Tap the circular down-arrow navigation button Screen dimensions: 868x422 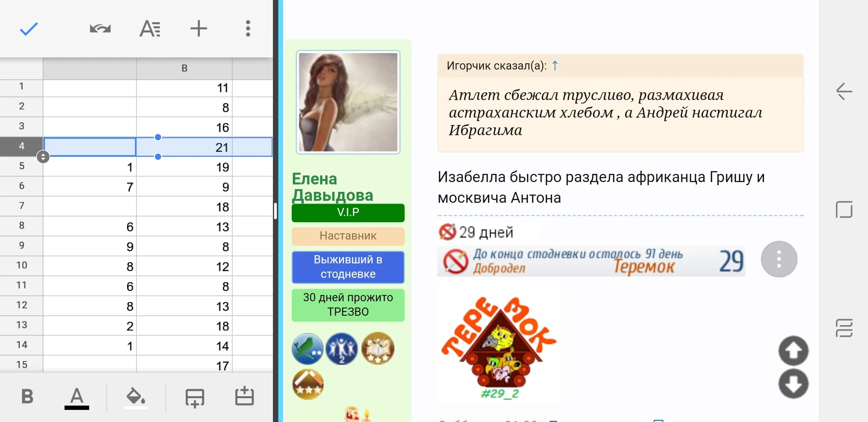pyautogui.click(x=794, y=384)
